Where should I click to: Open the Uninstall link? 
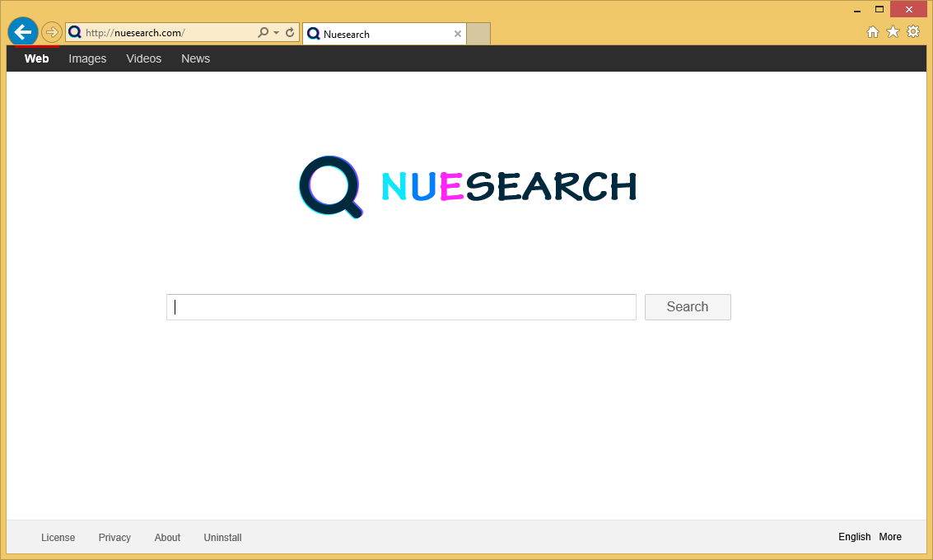pos(222,537)
